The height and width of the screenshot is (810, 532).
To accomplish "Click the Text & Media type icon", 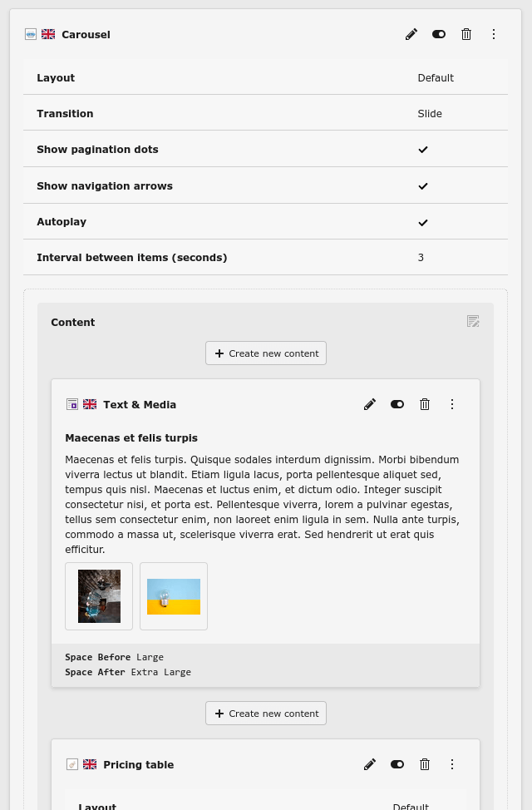I will click(72, 404).
